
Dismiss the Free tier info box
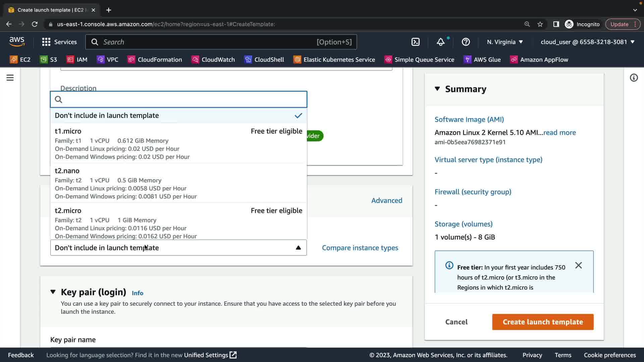tap(578, 265)
